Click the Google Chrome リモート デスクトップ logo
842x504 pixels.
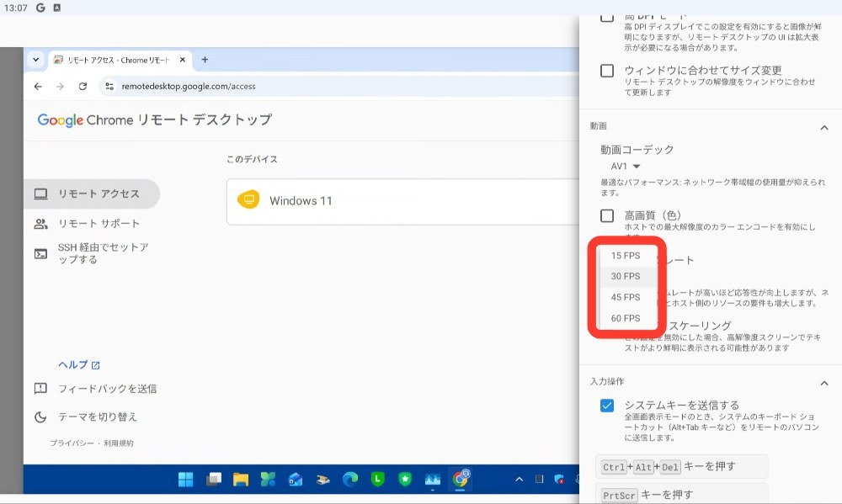[155, 119]
